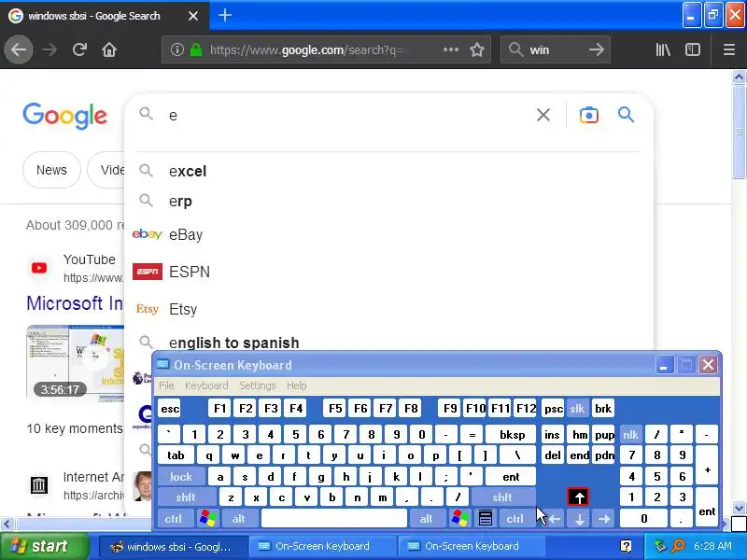Open page actions three-dot menu

(450, 49)
